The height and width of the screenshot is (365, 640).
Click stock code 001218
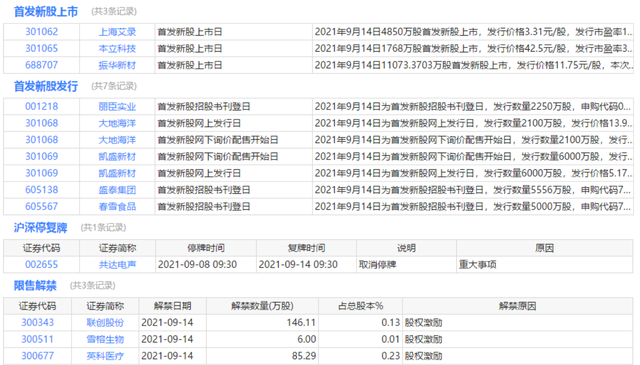[x=42, y=107]
